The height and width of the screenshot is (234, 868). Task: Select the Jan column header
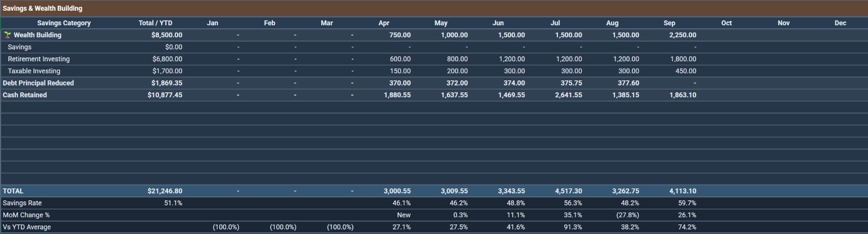[x=212, y=23]
